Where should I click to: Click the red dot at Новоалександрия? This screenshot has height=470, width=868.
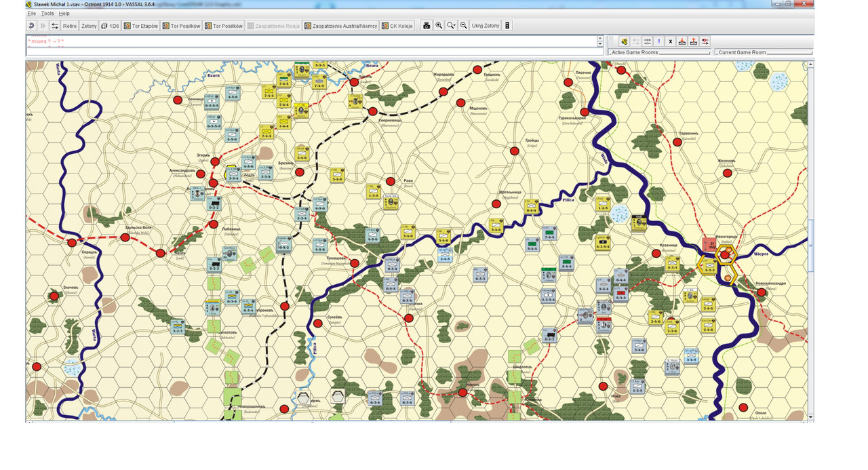pyautogui.click(x=762, y=292)
